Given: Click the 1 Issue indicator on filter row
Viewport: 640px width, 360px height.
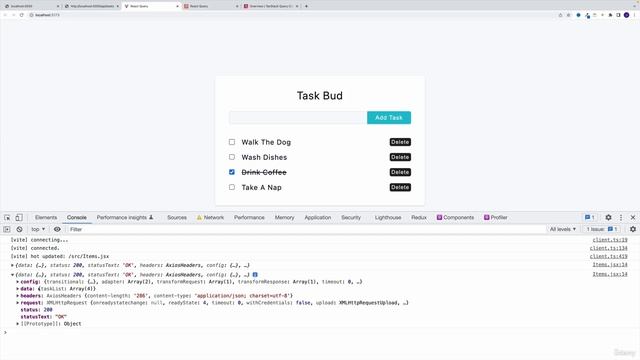Looking at the screenshot, I should point(602,229).
